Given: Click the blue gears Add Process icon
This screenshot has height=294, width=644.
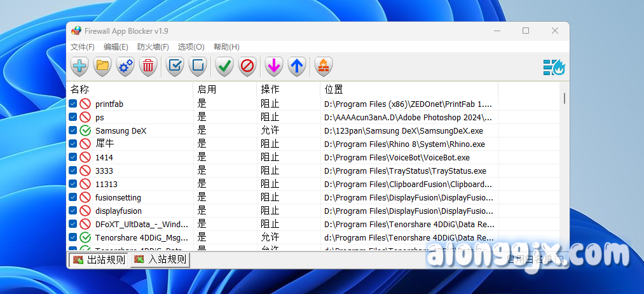Looking at the screenshot, I should click(125, 66).
